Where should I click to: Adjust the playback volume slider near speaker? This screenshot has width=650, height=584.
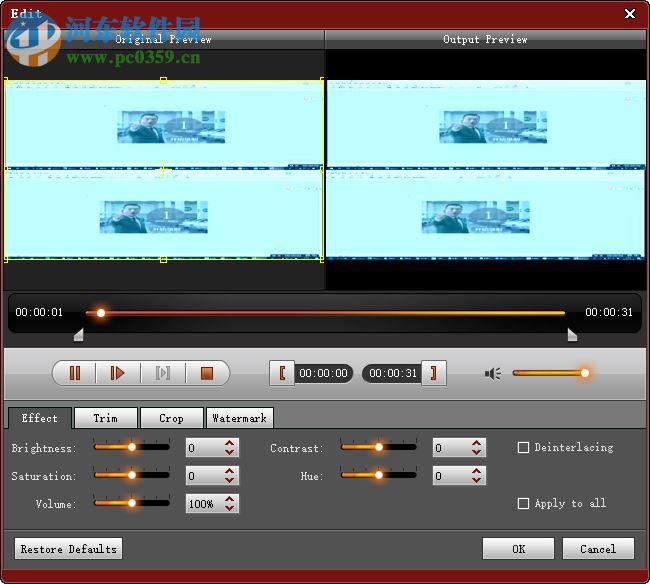[x=551, y=373]
